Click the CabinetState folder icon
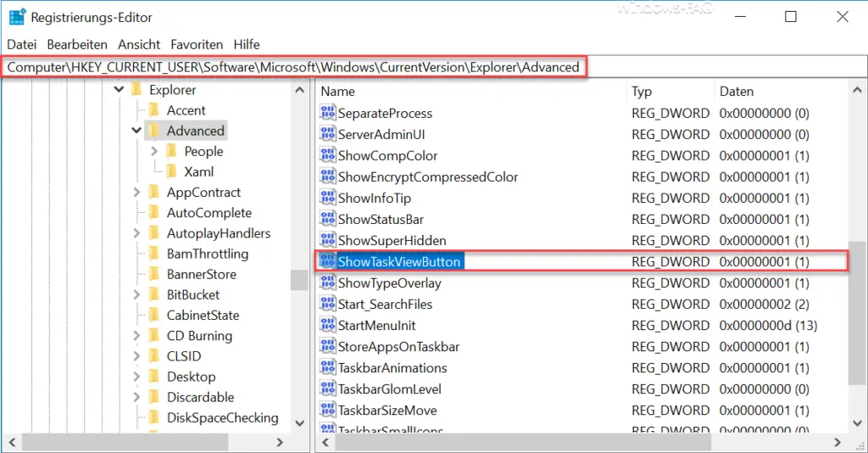 [154, 315]
